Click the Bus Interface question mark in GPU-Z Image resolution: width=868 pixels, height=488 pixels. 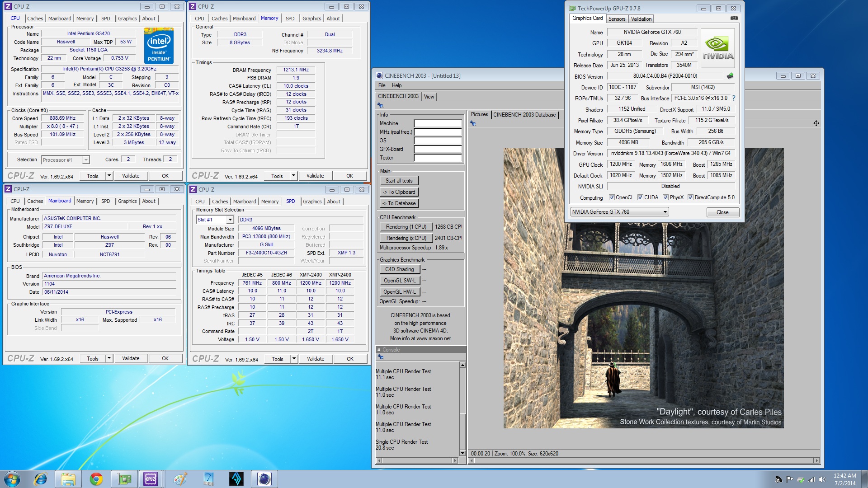click(733, 98)
